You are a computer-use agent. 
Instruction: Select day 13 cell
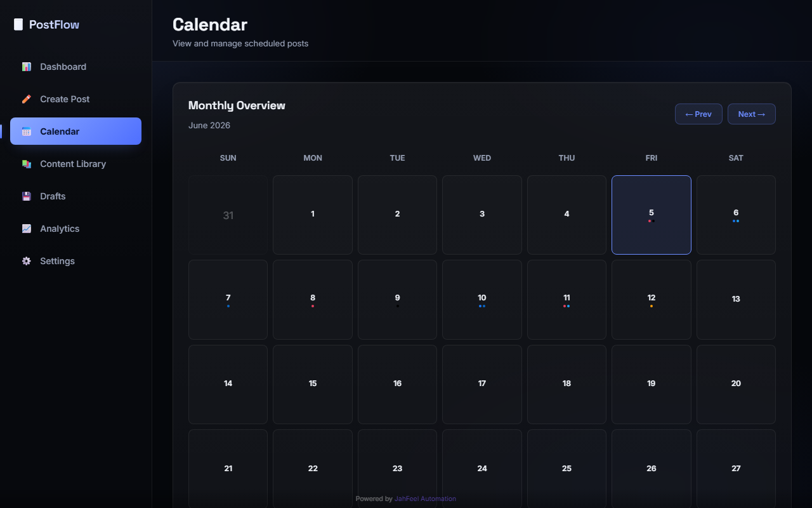[736, 300]
